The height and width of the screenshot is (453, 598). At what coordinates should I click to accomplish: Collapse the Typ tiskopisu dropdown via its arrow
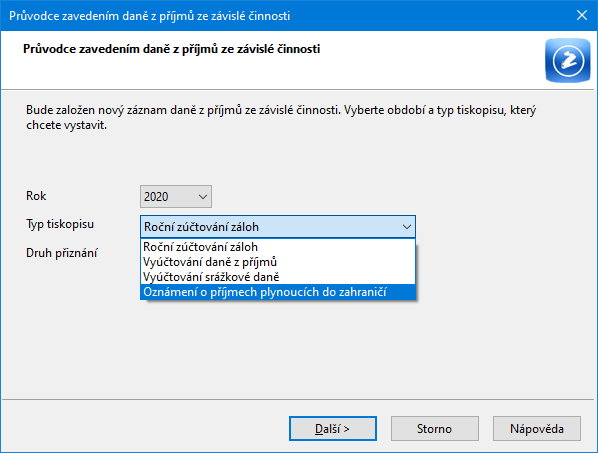pyautogui.click(x=407, y=227)
